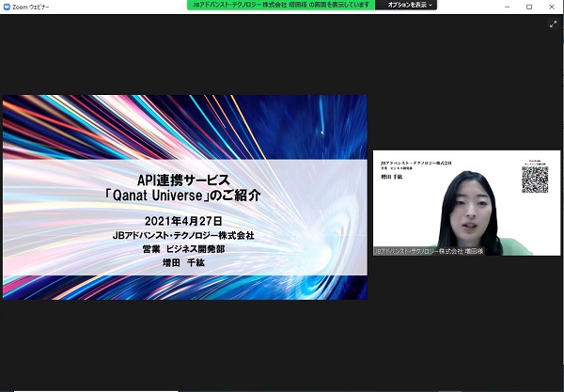Click the video's name label ending in 増田様
Image resolution: width=564 pixels, height=392 pixels.
(x=429, y=251)
